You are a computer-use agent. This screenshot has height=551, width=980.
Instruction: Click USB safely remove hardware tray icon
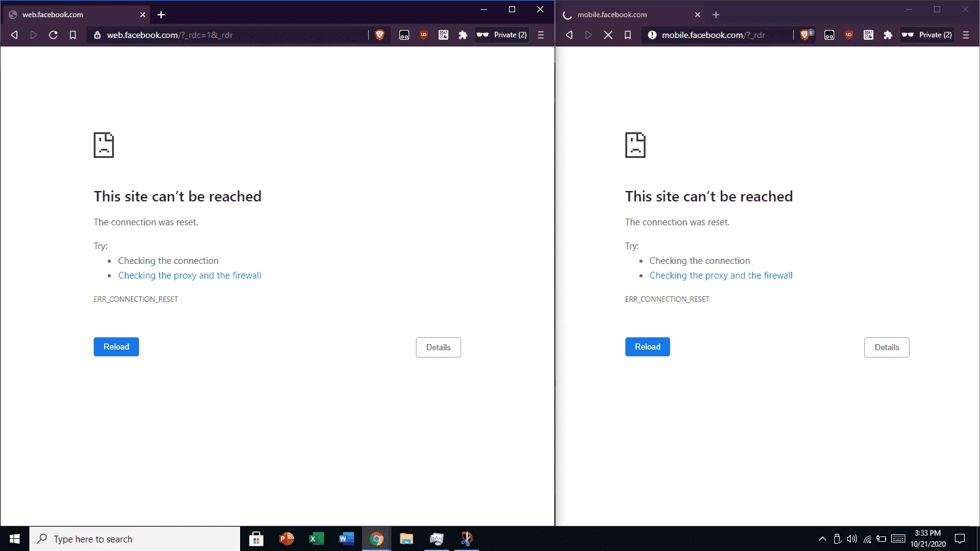click(x=837, y=539)
